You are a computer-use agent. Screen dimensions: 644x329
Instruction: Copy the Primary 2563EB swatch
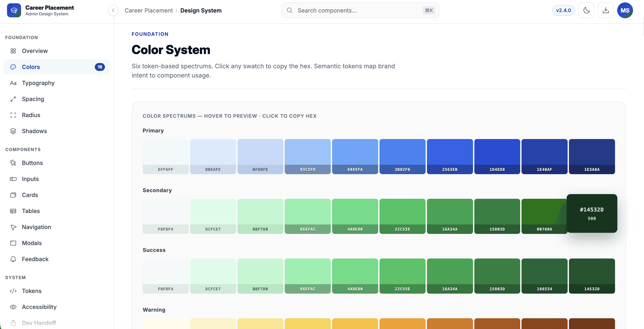point(450,157)
